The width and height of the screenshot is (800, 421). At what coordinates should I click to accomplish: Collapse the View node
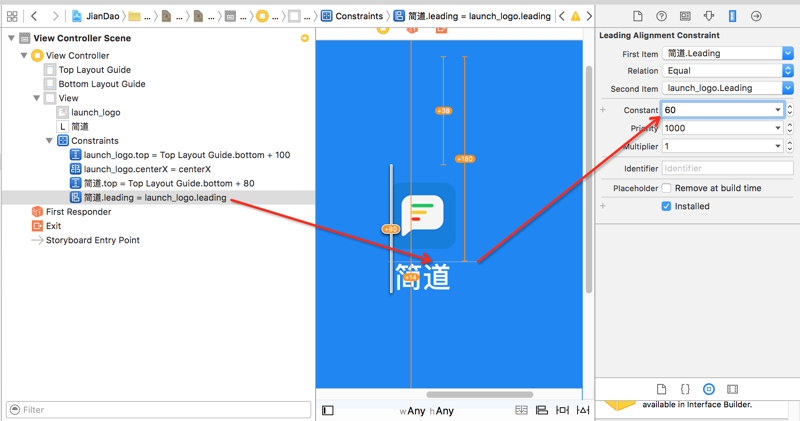pos(36,98)
